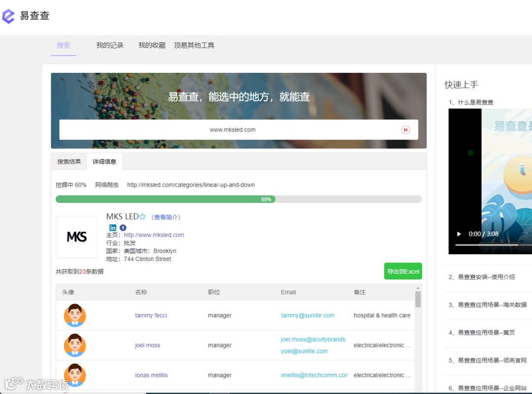
Task: Open the tammy fecci name link
Action: (151, 315)
